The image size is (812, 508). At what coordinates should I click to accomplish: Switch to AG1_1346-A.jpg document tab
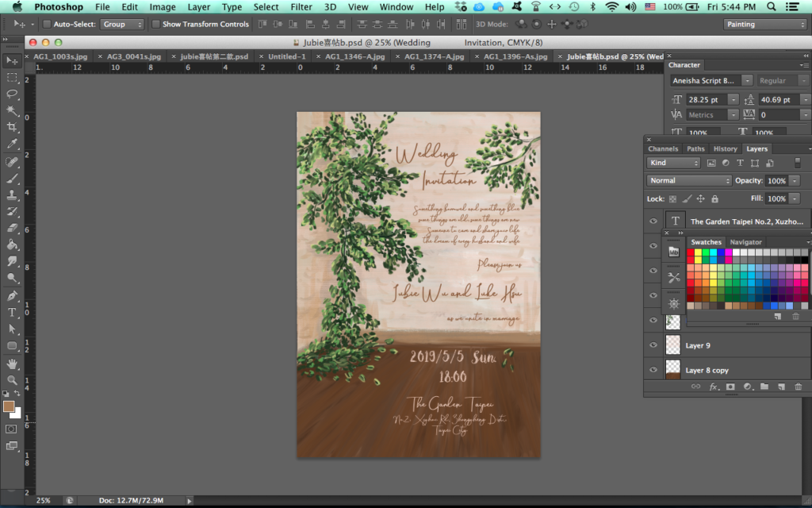click(355, 57)
